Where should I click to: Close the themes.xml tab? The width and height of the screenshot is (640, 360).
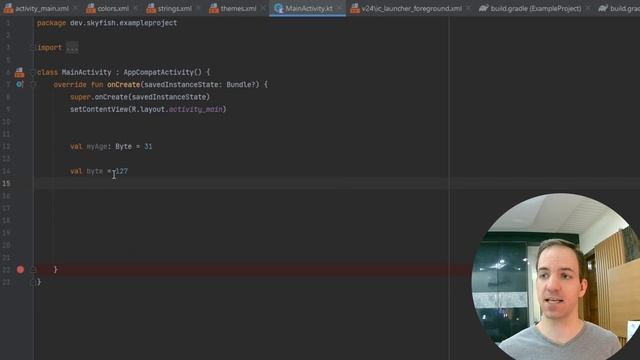[x=263, y=8]
